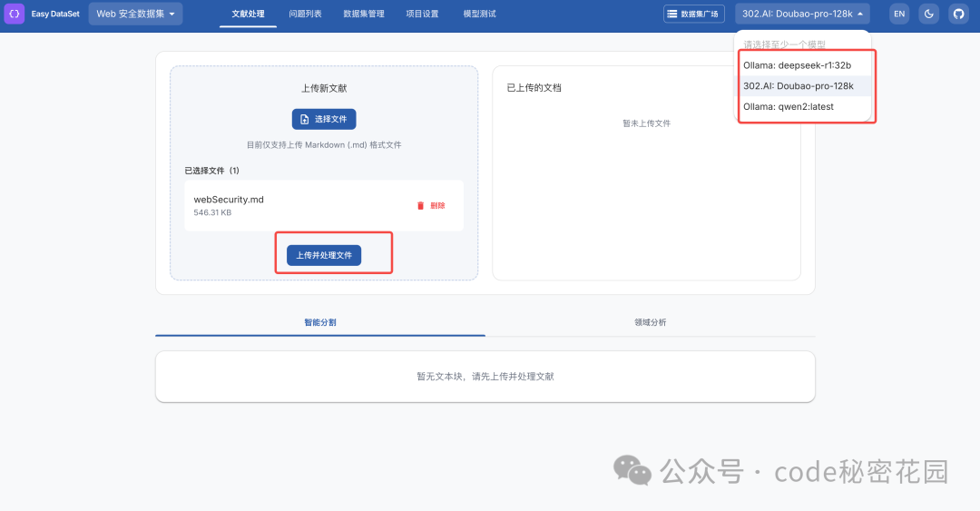Switch to 领域分析 tab
Image resolution: width=980 pixels, height=511 pixels.
tap(650, 323)
